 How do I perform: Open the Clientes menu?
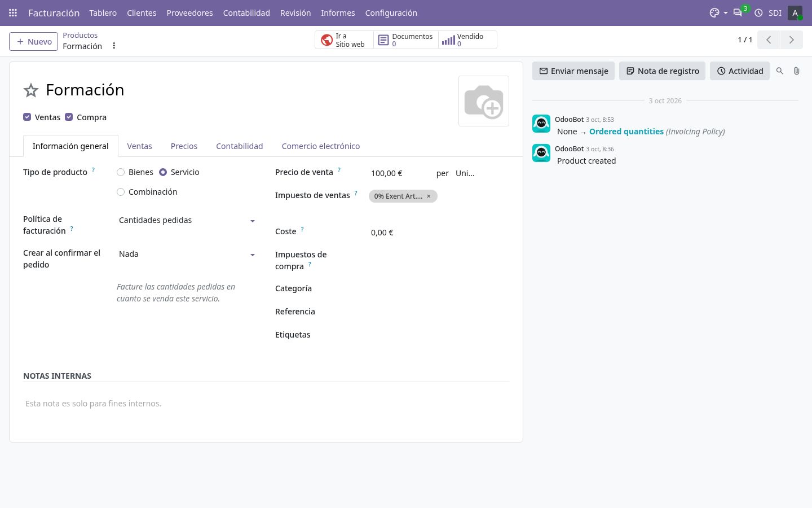point(142,12)
